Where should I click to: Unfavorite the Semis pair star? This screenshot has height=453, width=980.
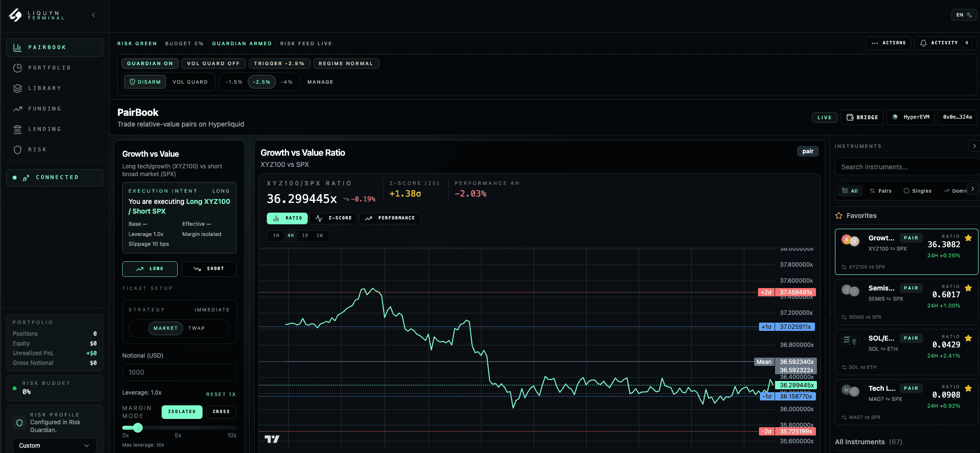968,288
